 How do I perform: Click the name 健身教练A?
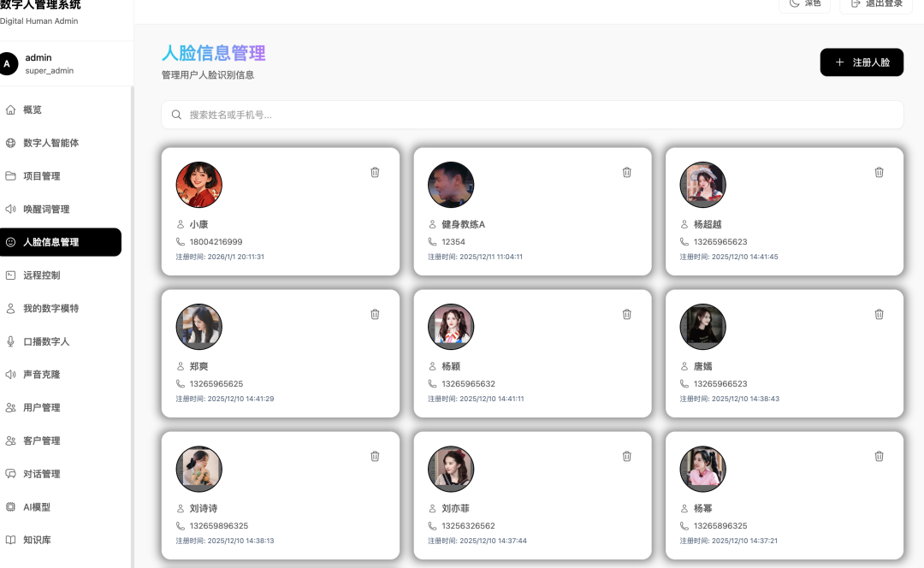463,224
